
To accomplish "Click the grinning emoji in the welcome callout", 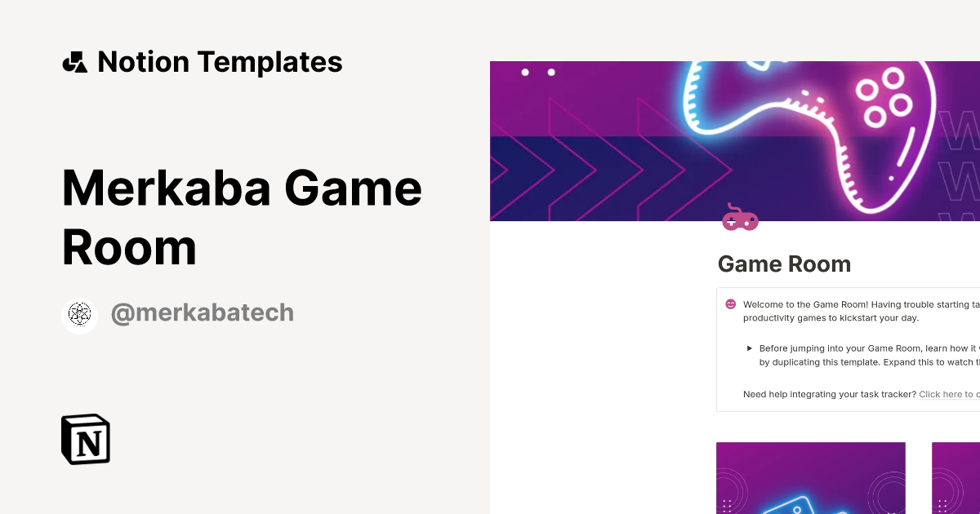I will click(729, 304).
